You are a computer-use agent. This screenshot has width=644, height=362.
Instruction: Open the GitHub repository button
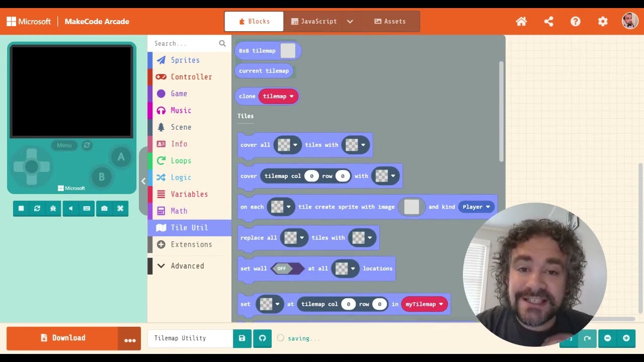tap(262, 338)
